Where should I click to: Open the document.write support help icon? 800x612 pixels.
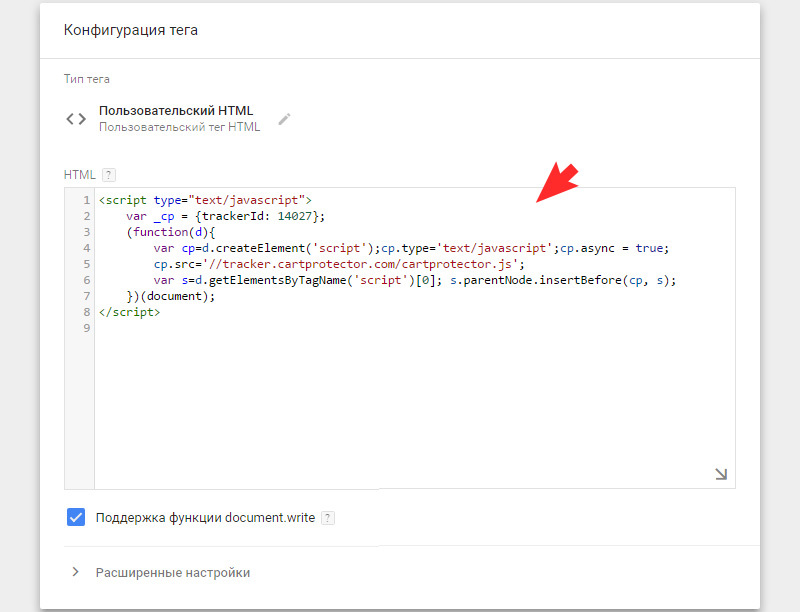328,518
